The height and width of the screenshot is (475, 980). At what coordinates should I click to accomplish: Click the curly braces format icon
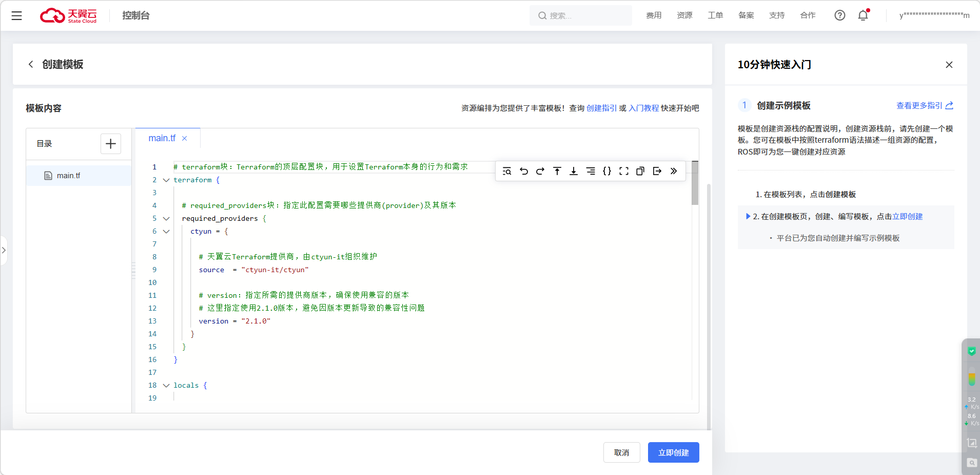[607, 171]
